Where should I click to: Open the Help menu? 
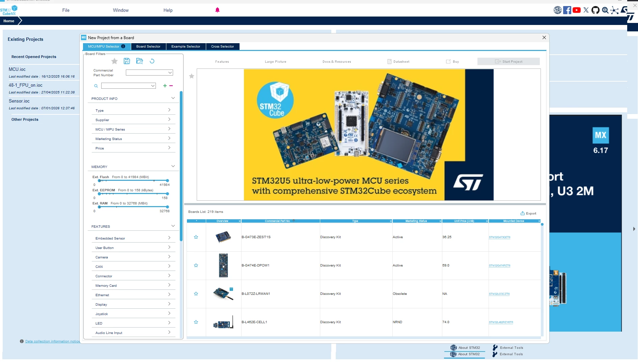click(x=168, y=10)
